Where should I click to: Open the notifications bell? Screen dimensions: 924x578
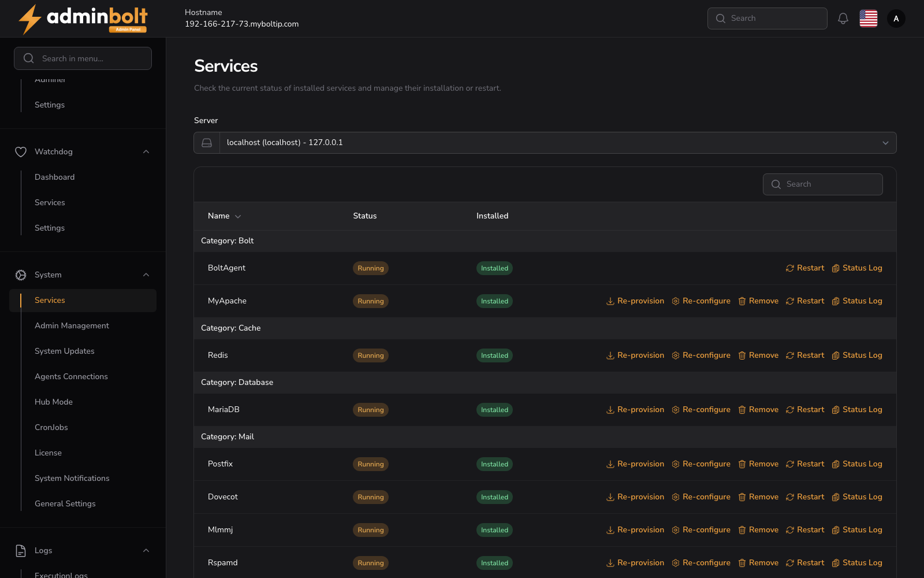tap(843, 18)
